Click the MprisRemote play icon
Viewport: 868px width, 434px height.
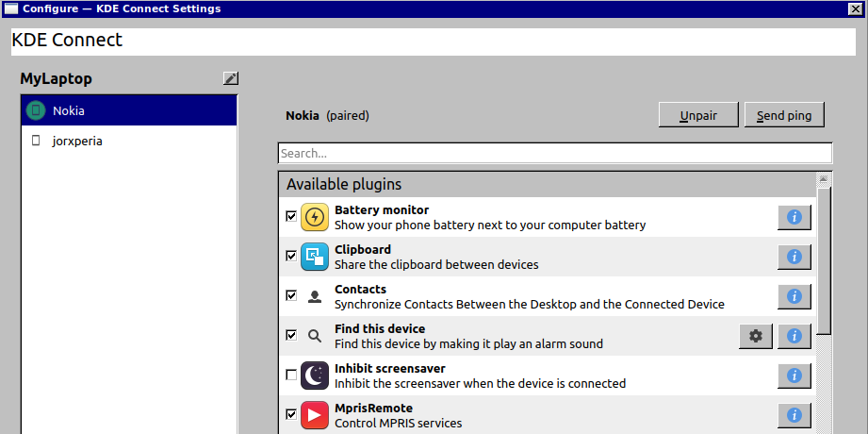pyautogui.click(x=315, y=415)
